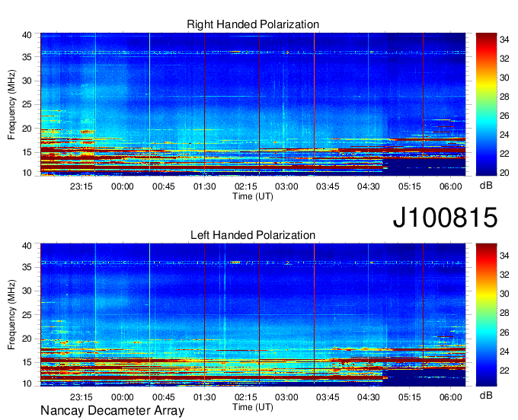Click the 15 MHz tick on bottom plot

pyautogui.click(x=27, y=362)
